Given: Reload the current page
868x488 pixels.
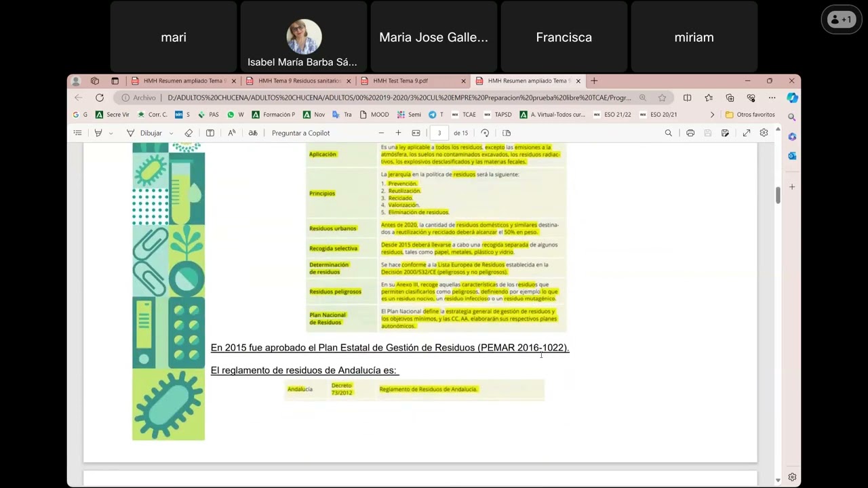Looking at the screenshot, I should pyautogui.click(x=100, y=98).
